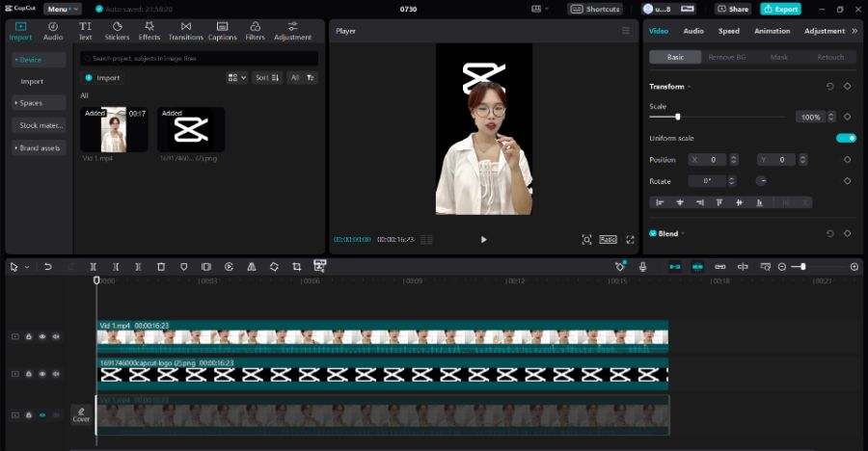Screen dimensions: 868x451
Task: Show more property tabs with double chevron
Action: coord(854,31)
